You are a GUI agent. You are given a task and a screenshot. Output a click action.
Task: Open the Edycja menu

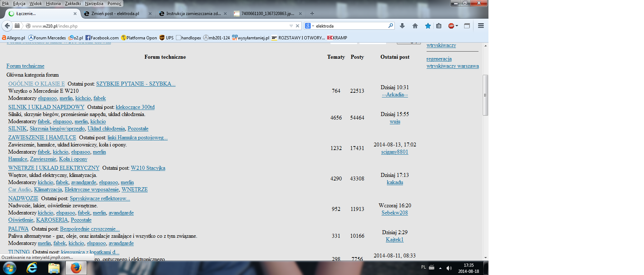tap(19, 4)
